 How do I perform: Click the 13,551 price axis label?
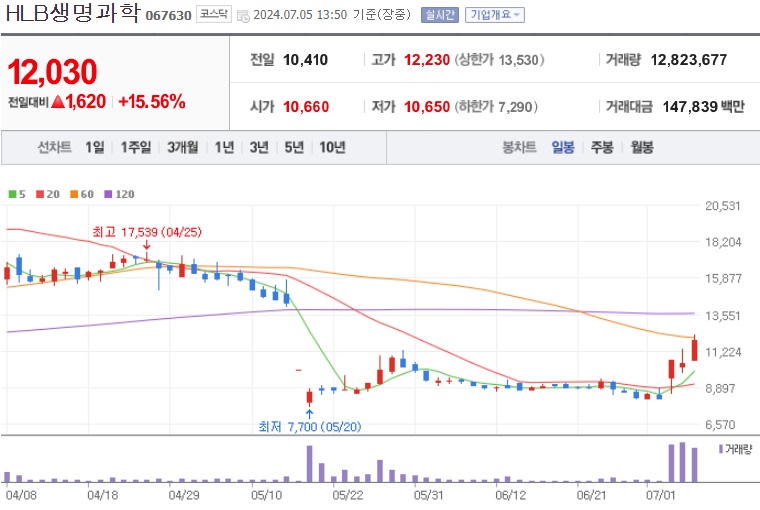(723, 316)
